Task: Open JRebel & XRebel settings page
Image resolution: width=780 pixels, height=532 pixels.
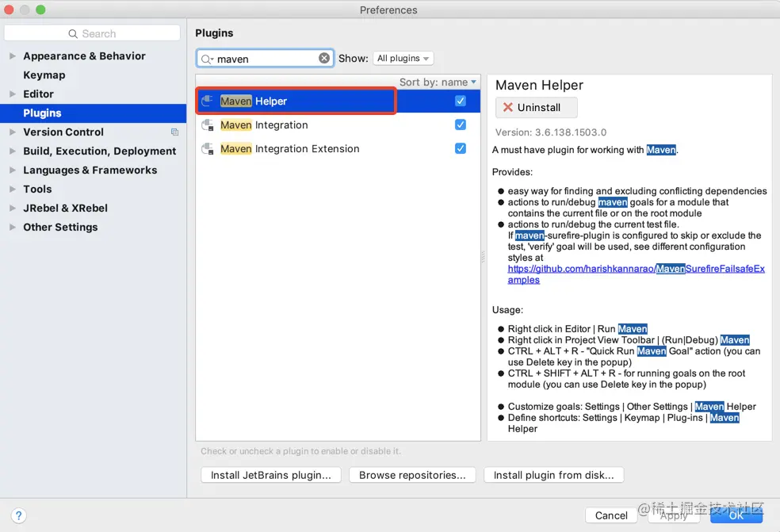Action: [x=65, y=208]
